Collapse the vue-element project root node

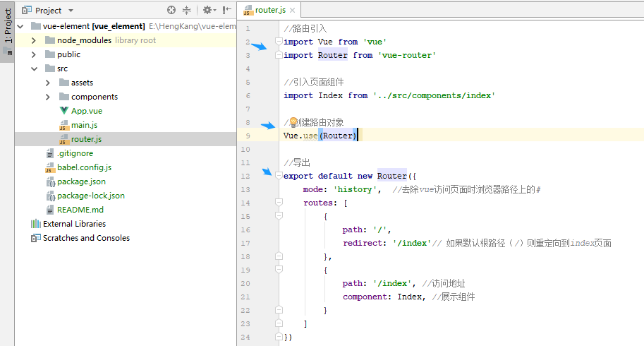[20, 26]
